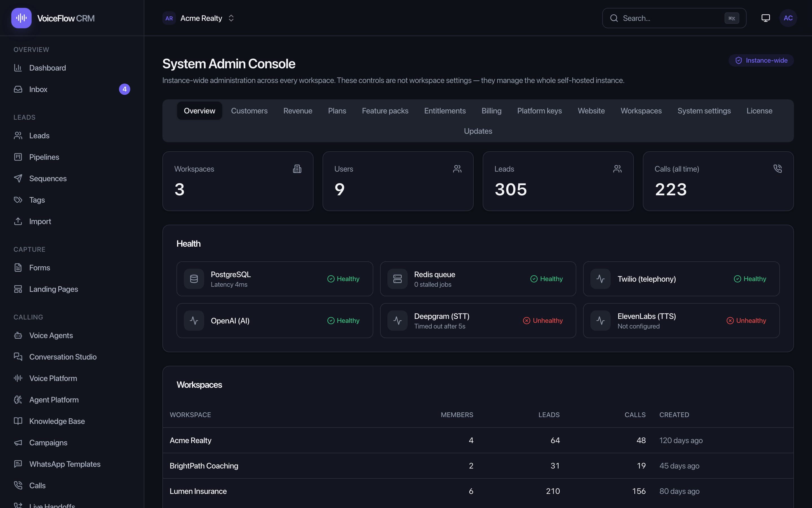
Task: Switch to the Feature packs tab
Action: 385,111
